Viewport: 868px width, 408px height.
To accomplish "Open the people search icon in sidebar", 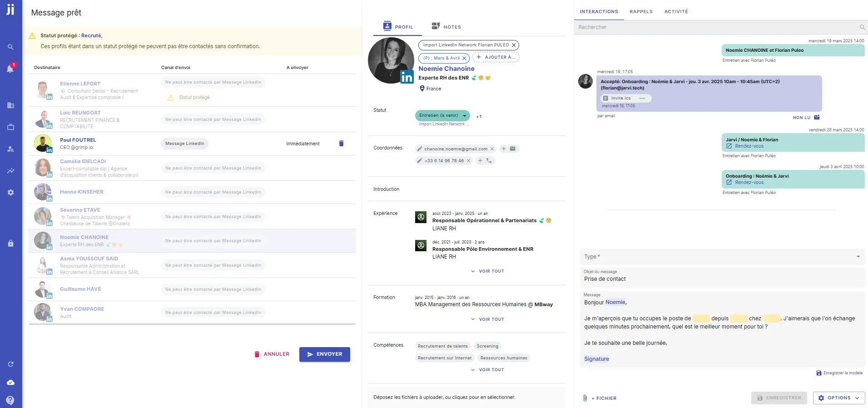I will pos(10,149).
